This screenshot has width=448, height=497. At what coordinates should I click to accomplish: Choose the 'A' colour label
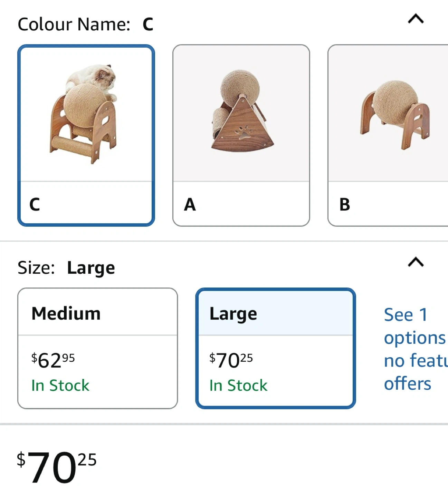(190, 204)
